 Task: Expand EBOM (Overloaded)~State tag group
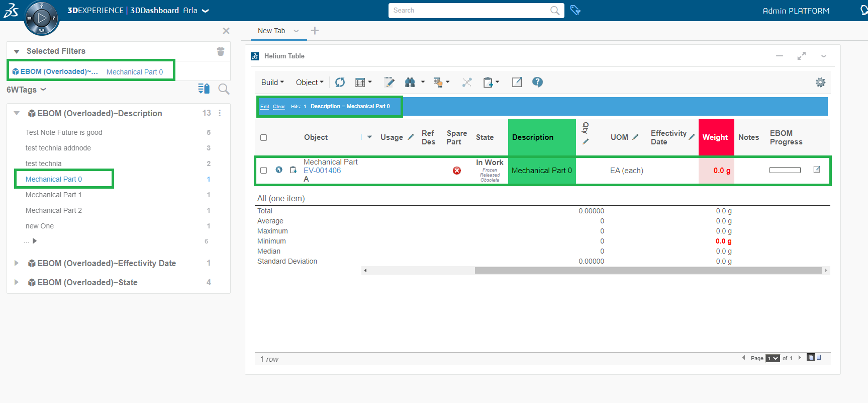tap(17, 283)
